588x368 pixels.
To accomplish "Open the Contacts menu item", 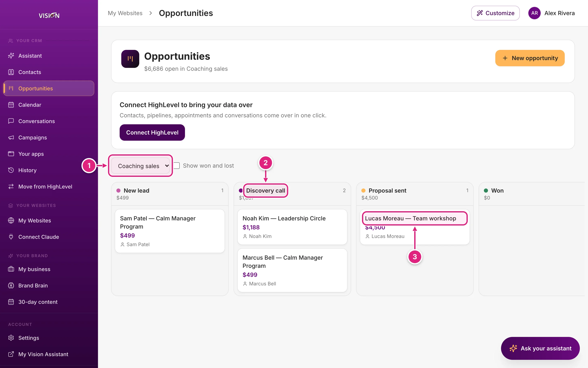I will tap(49, 72).
